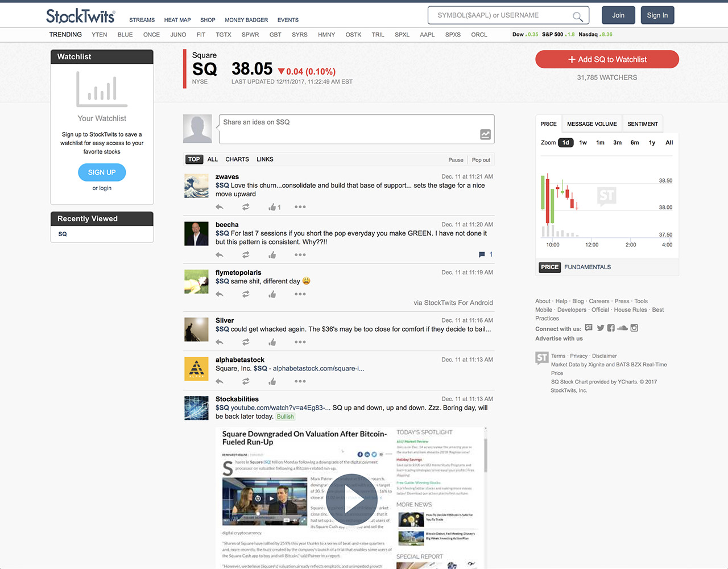Reply to beecha's post
728x569 pixels.
pyautogui.click(x=220, y=255)
